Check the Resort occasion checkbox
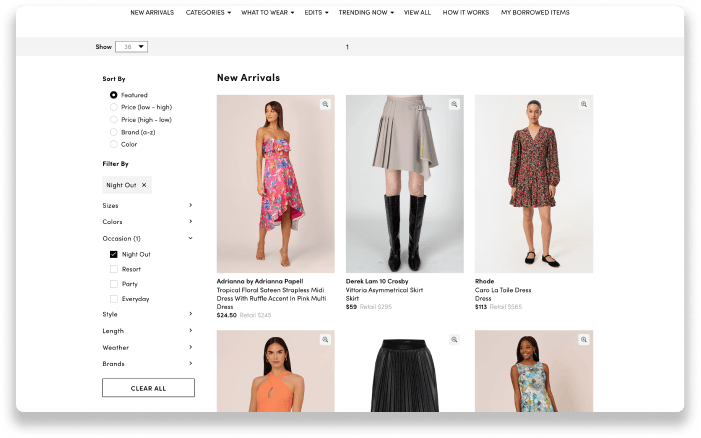701x438 pixels. 114,269
